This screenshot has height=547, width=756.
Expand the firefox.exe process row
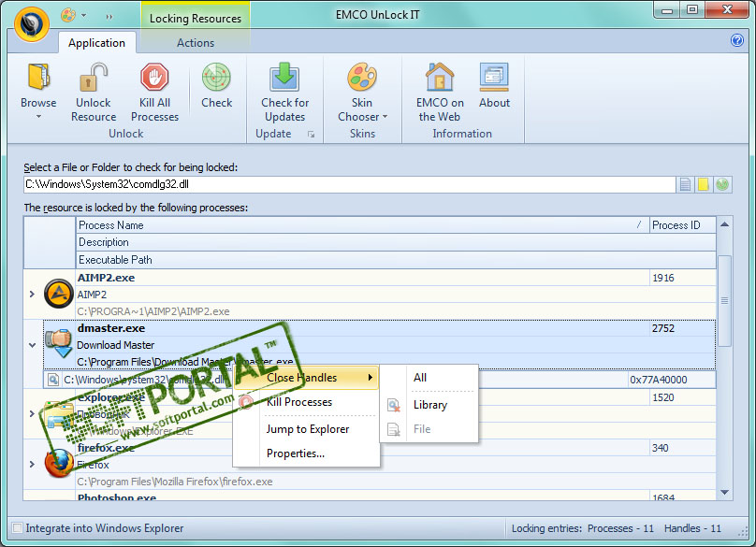point(33,464)
